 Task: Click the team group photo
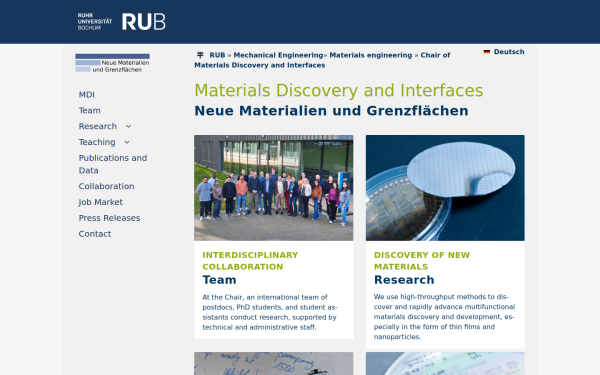[274, 188]
